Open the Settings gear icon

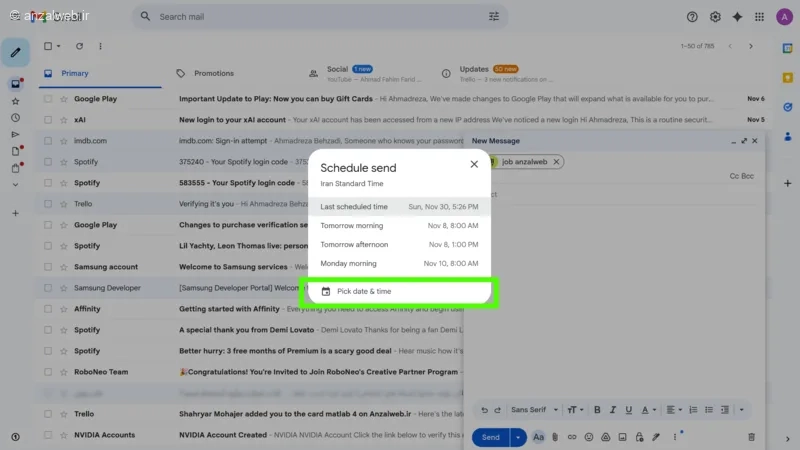pos(715,17)
